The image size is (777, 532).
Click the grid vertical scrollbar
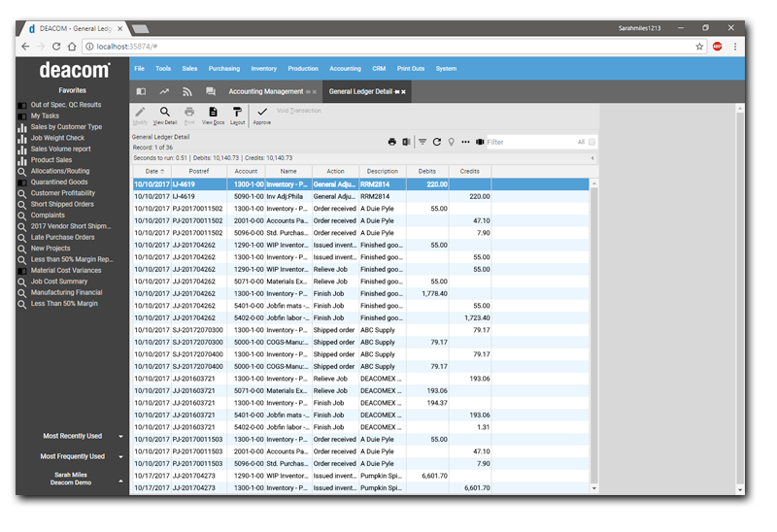(594, 336)
